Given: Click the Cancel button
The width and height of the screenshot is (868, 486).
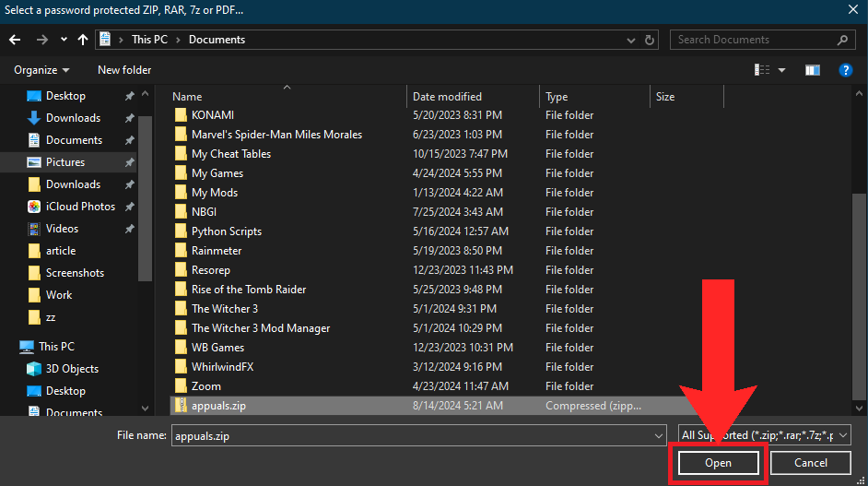Looking at the screenshot, I should (x=810, y=463).
